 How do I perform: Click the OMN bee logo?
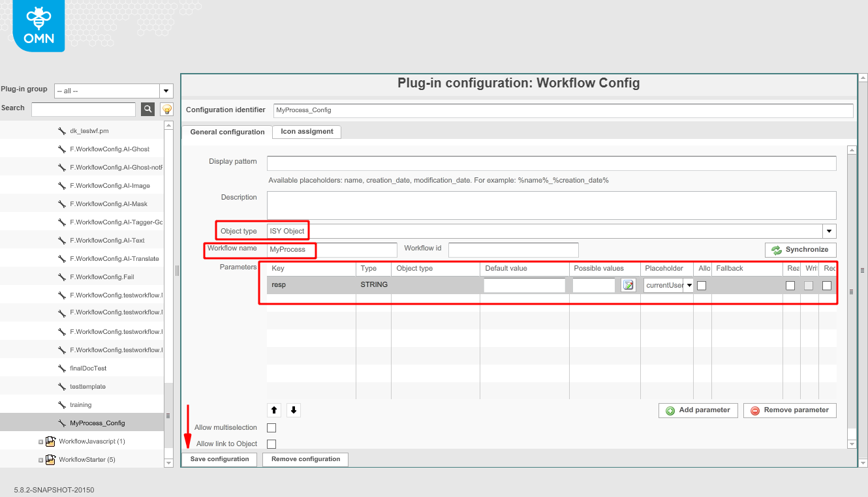tap(39, 25)
